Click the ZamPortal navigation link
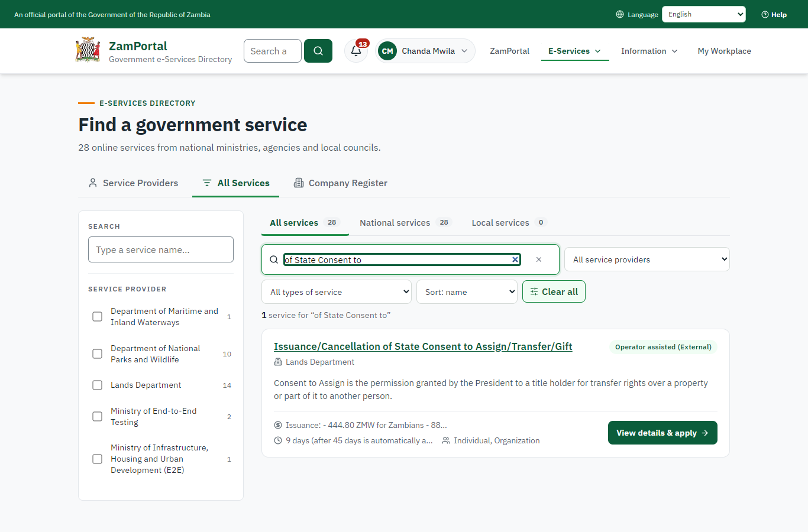This screenshot has width=808, height=532. click(x=510, y=51)
